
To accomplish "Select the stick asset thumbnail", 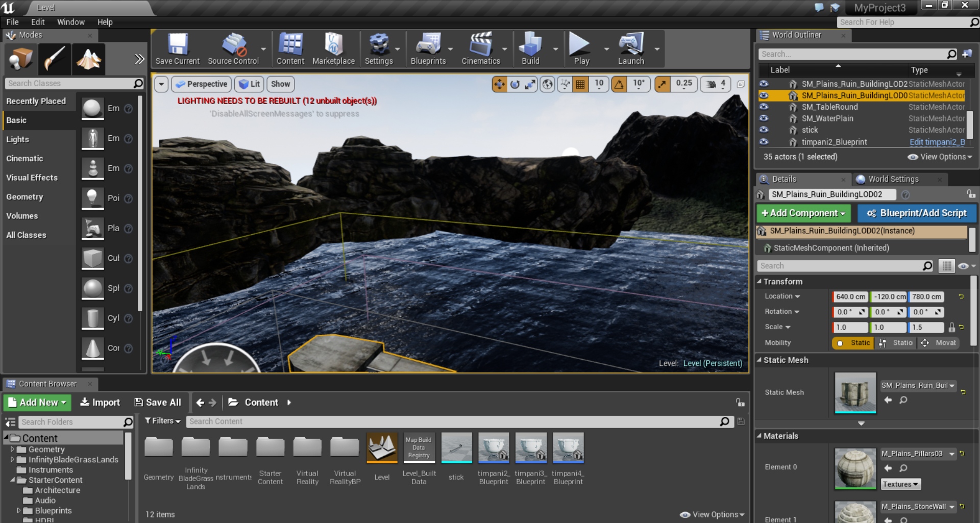I will [456, 447].
